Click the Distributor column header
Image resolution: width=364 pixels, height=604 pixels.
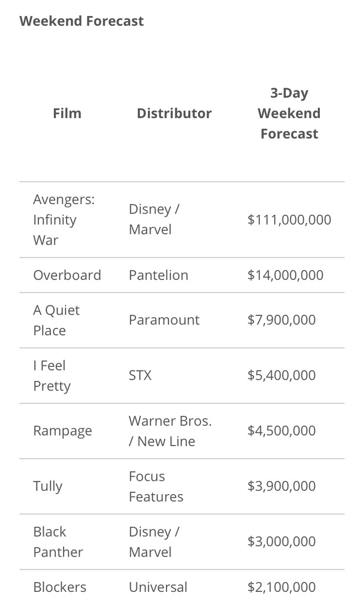pyautogui.click(x=174, y=113)
